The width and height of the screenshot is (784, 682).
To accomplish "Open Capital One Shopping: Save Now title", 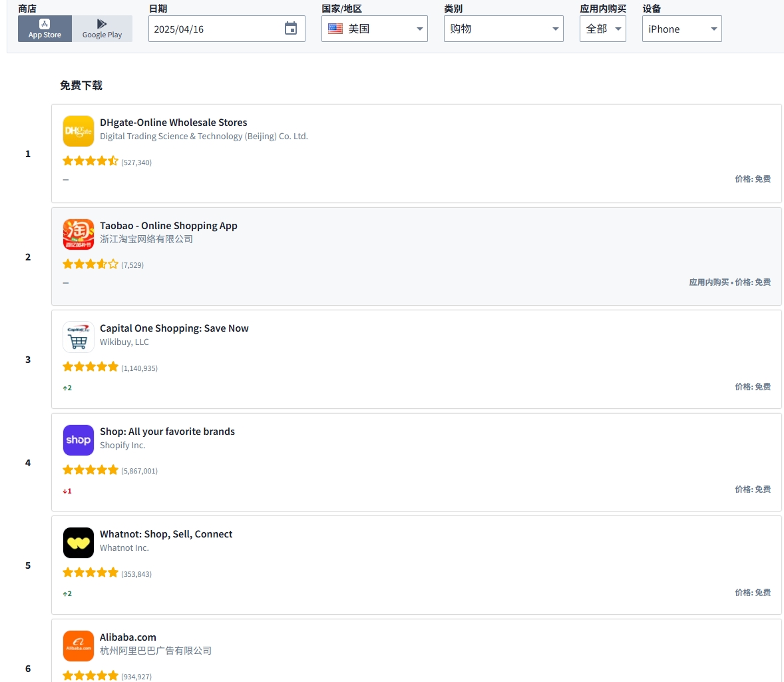I will tap(174, 328).
